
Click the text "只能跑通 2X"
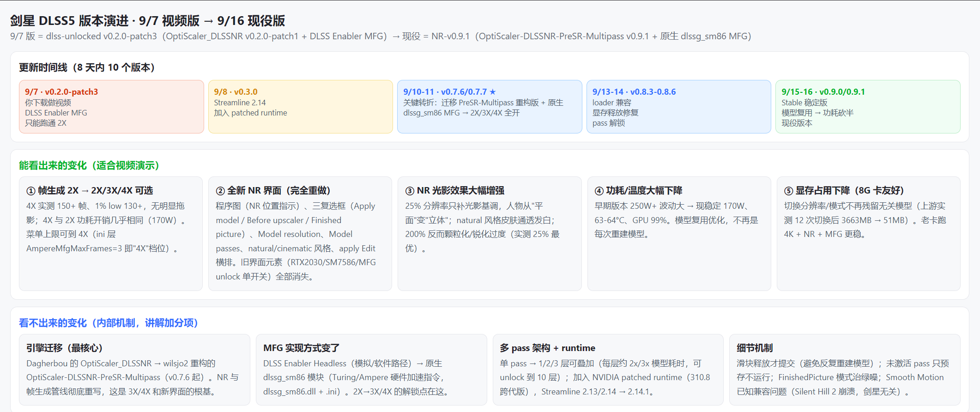46,123
